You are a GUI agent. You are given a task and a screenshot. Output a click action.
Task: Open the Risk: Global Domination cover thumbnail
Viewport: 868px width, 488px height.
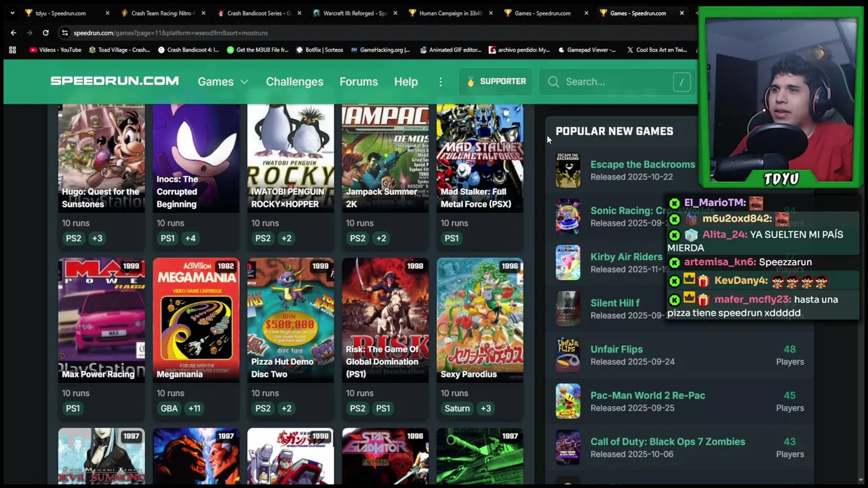click(385, 320)
